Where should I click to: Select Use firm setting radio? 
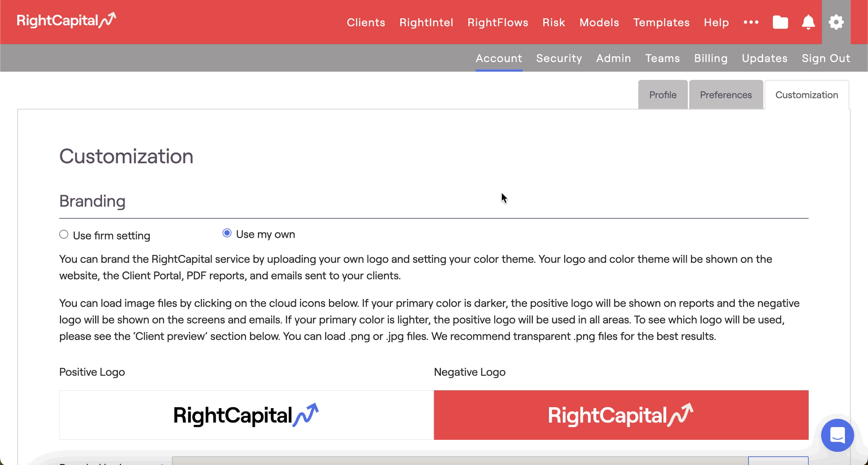click(x=64, y=234)
